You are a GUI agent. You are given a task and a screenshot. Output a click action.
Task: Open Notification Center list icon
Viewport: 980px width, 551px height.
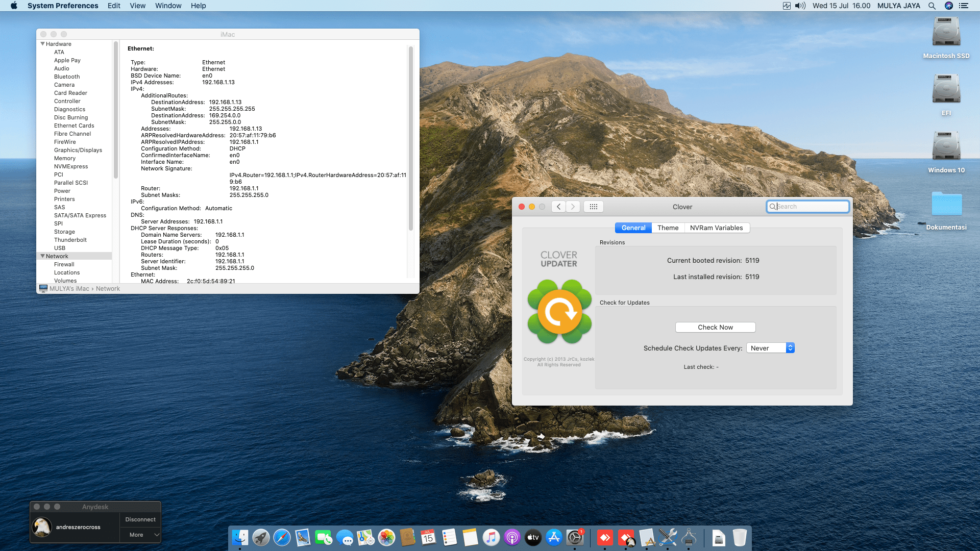964,6
